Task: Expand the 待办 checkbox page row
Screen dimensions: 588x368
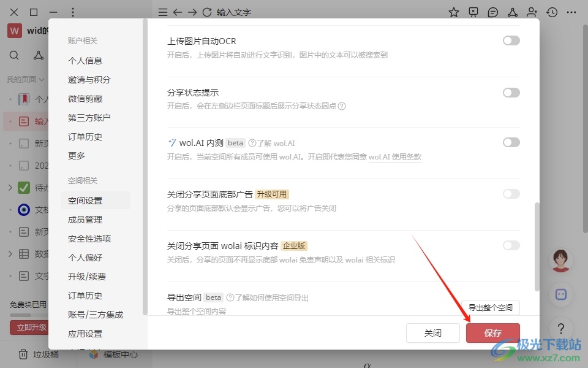Action: [x=10, y=188]
